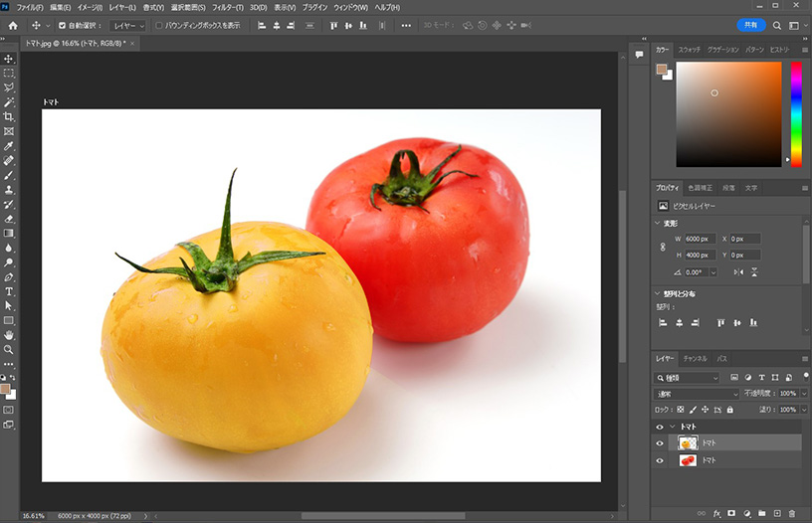Click the Home icon in options bar
812x523 pixels.
(13, 25)
